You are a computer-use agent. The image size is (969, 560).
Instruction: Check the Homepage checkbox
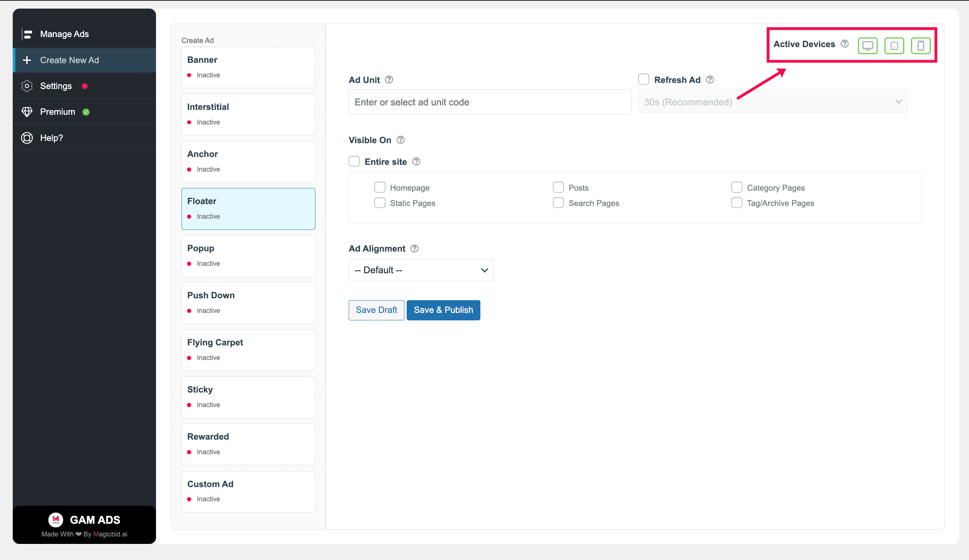coord(379,187)
